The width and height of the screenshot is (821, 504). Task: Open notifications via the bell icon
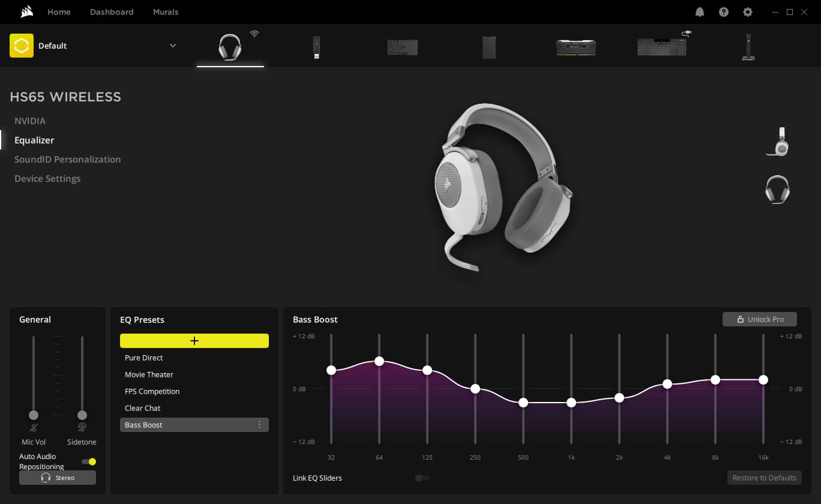(699, 11)
